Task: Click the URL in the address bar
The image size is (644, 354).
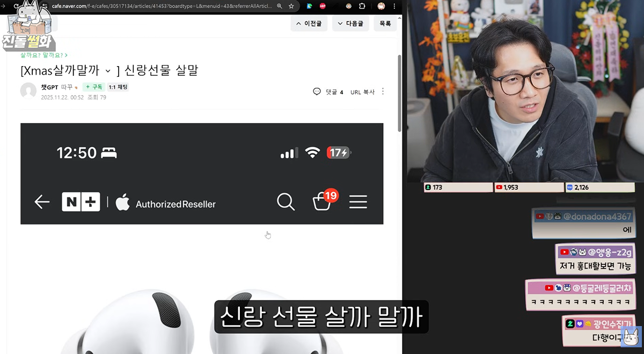Action: (161, 6)
